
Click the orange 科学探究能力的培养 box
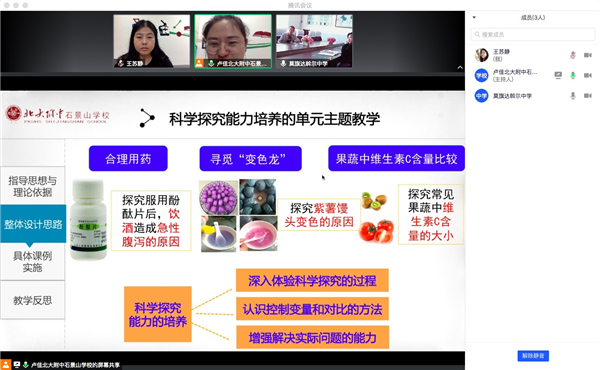158,314
